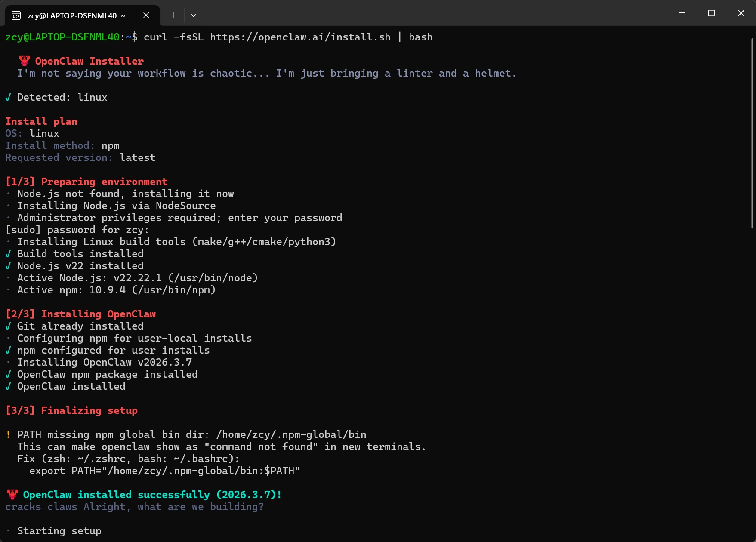The height and width of the screenshot is (542, 756).
Task: Click 'Fix (zsh: ~/.zshrc, bash: ~/.bashrc):' line
Action: coord(129,459)
